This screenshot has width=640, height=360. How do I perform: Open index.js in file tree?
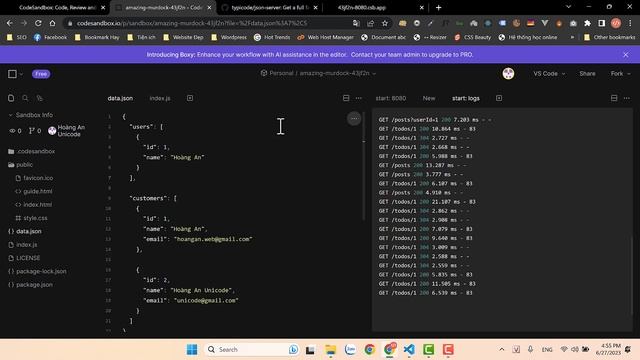[x=23, y=245]
